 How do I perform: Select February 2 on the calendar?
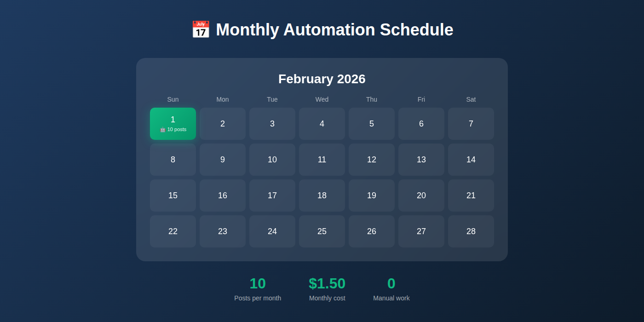pyautogui.click(x=223, y=124)
